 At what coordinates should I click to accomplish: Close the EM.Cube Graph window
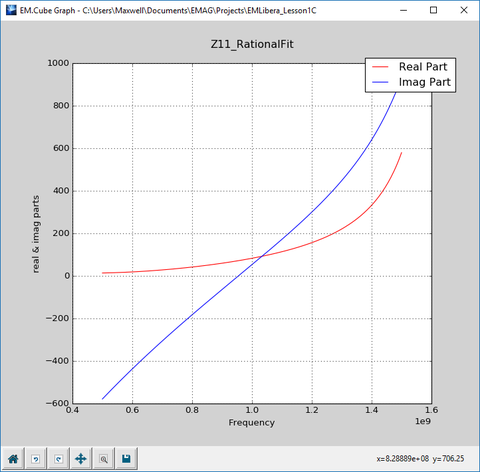click(464, 10)
